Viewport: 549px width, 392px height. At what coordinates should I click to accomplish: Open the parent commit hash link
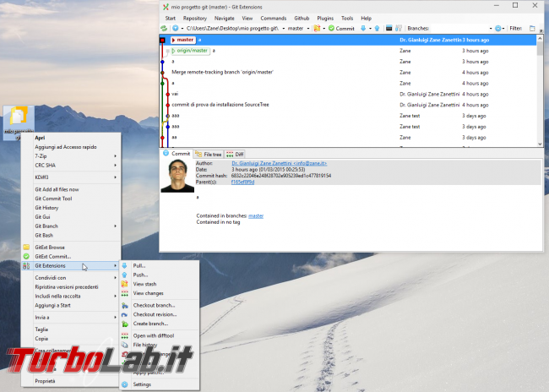pyautogui.click(x=242, y=182)
